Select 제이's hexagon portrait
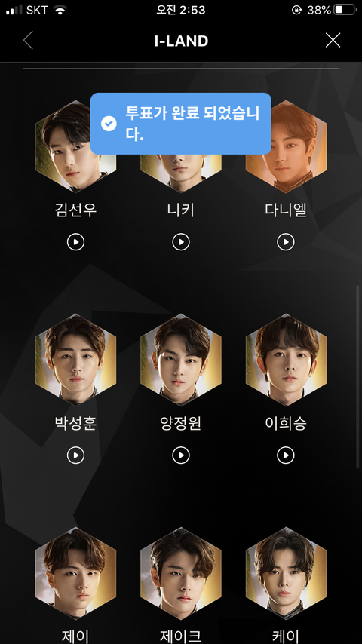Image resolution: width=362 pixels, height=644 pixels. (75, 573)
